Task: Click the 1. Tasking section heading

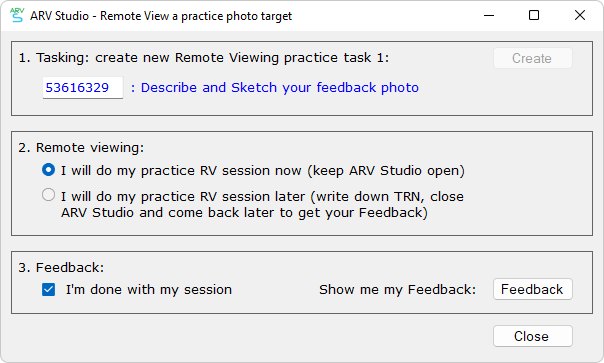Action: tap(204, 58)
